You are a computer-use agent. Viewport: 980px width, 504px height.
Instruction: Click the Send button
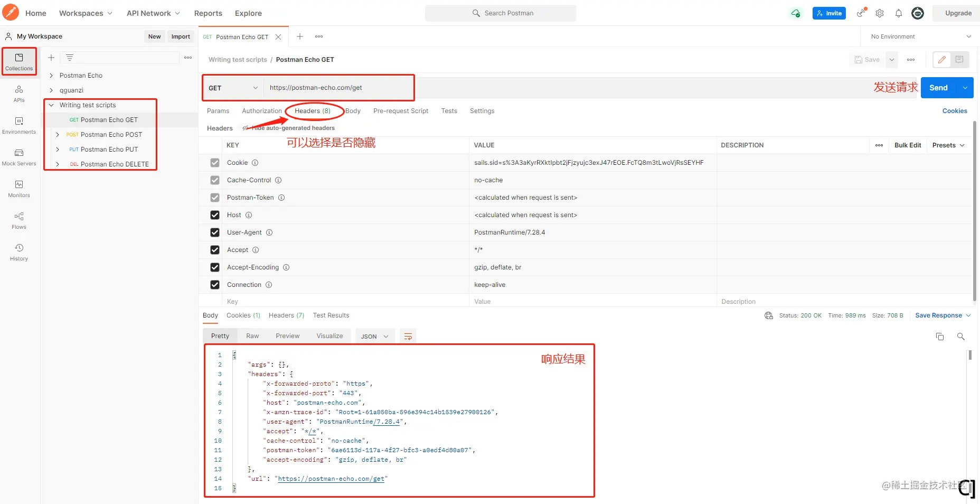[x=939, y=88]
